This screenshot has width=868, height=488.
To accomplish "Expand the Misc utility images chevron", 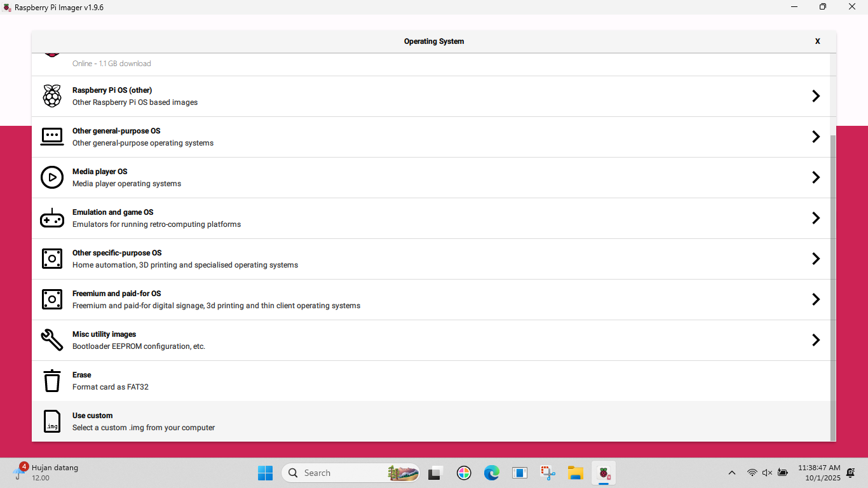I will coord(816,340).
